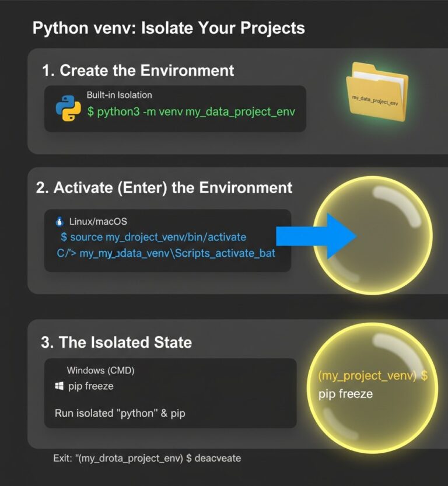
Task: Click the 'Run isolated "python" & pip' text
Action: coord(120,413)
